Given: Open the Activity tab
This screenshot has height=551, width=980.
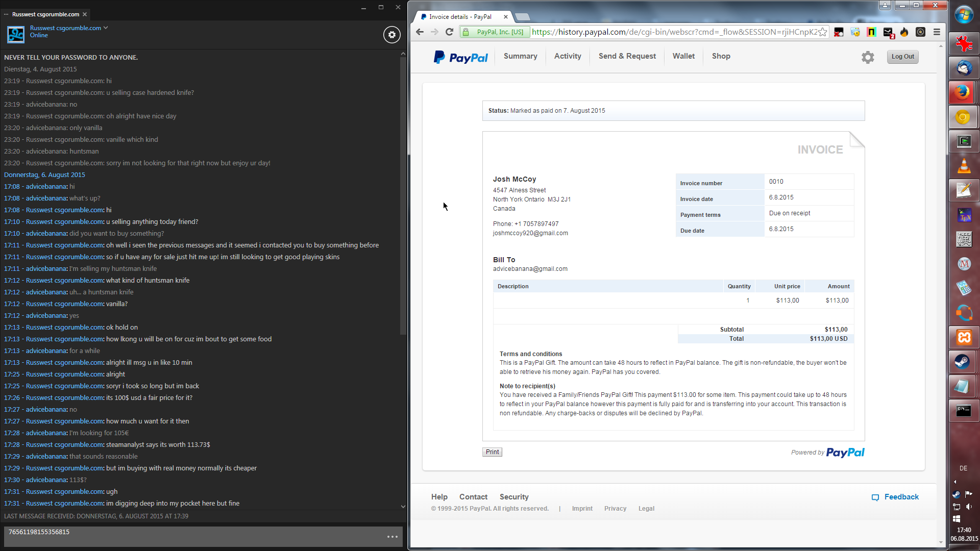Looking at the screenshot, I should (568, 56).
